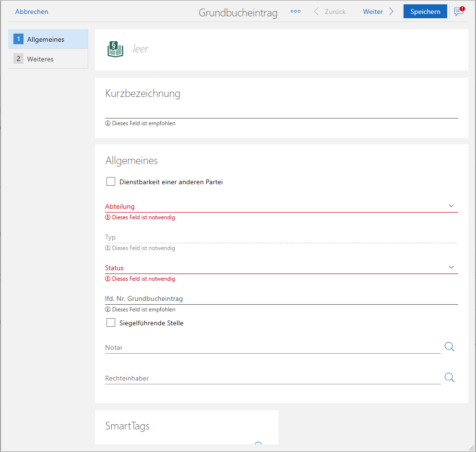This screenshot has height=452, width=476.
Task: Click the Zurück navigation button
Action: click(330, 12)
